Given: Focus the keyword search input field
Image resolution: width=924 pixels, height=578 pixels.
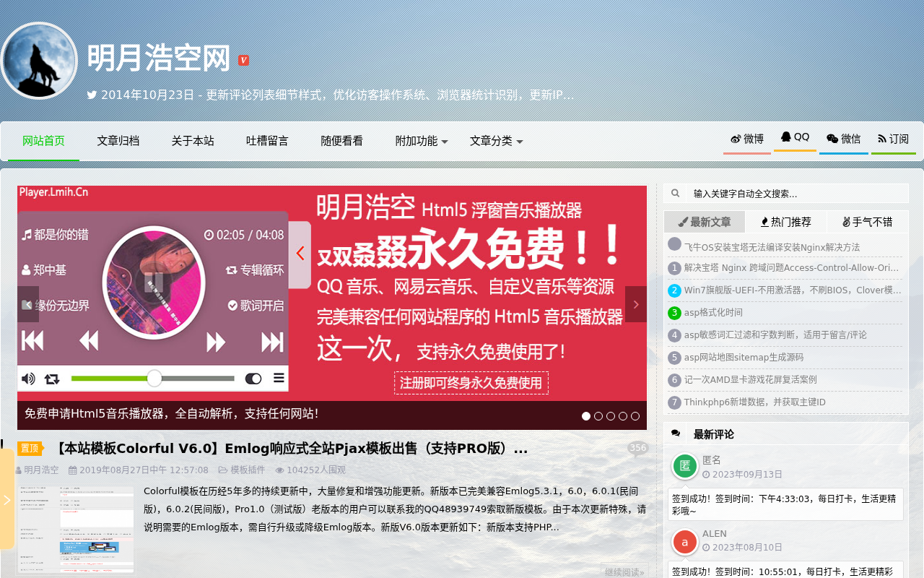Looking at the screenshot, I should point(797,194).
